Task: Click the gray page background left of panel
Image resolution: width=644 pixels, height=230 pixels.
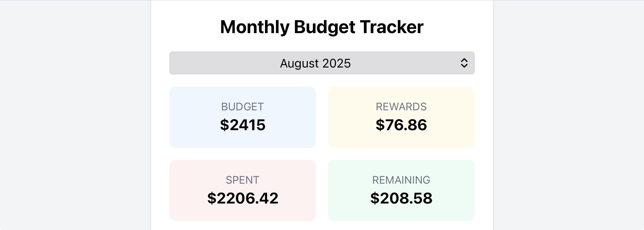Action: coord(76,115)
